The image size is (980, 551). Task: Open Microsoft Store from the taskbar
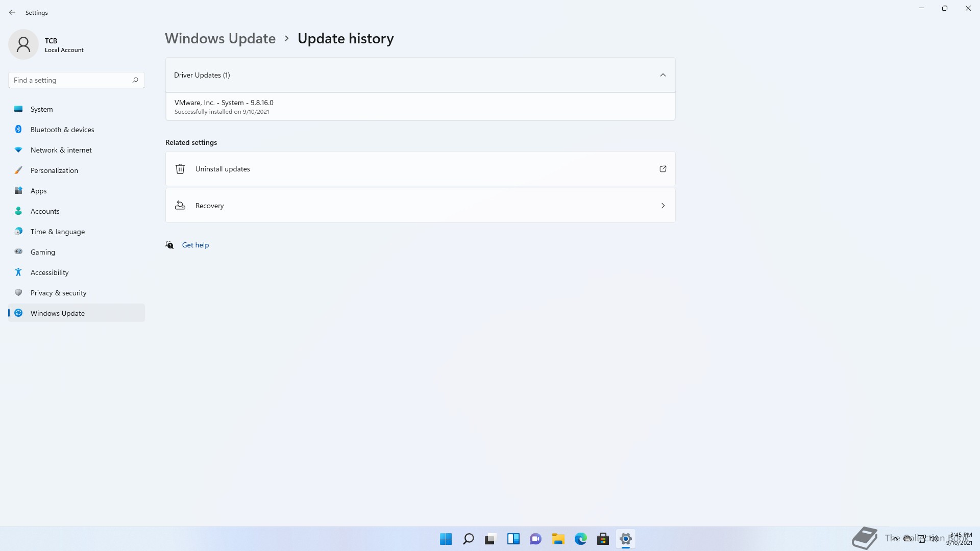coord(603,539)
